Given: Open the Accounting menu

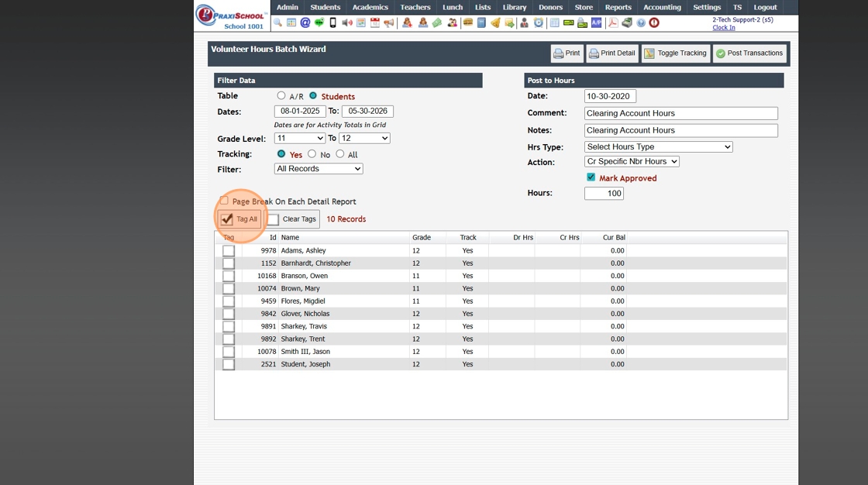Looking at the screenshot, I should click(662, 7).
